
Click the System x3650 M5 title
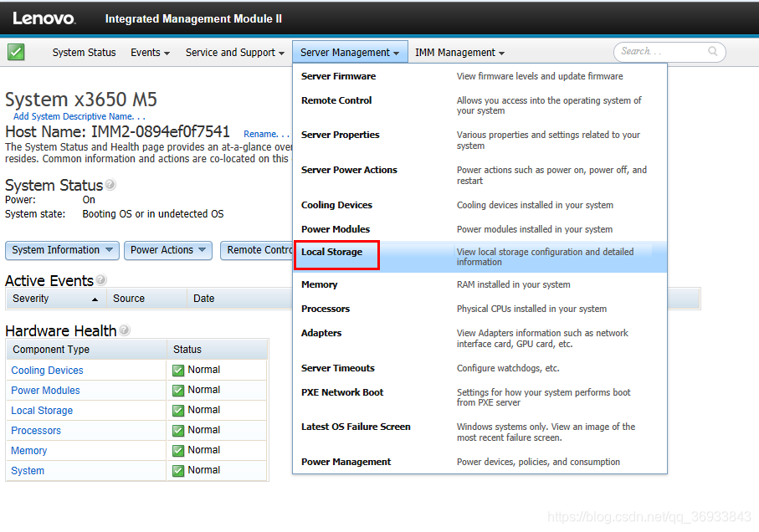pyautogui.click(x=81, y=100)
